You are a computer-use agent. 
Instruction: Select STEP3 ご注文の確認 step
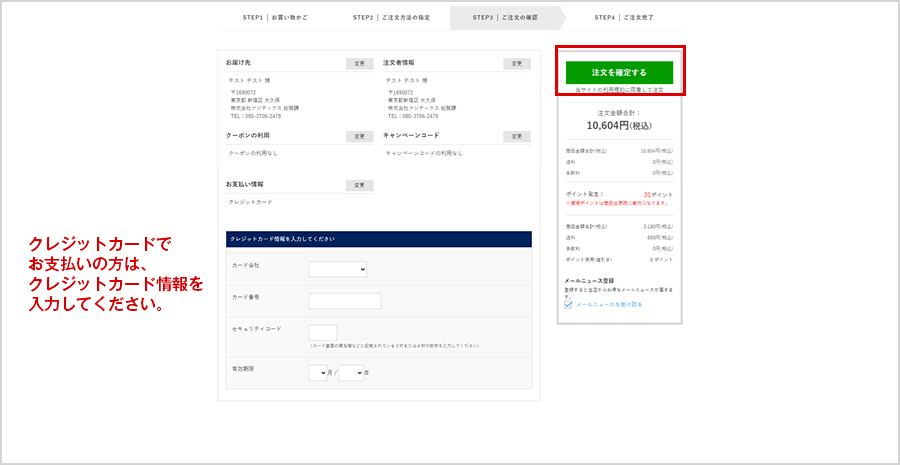505,18
